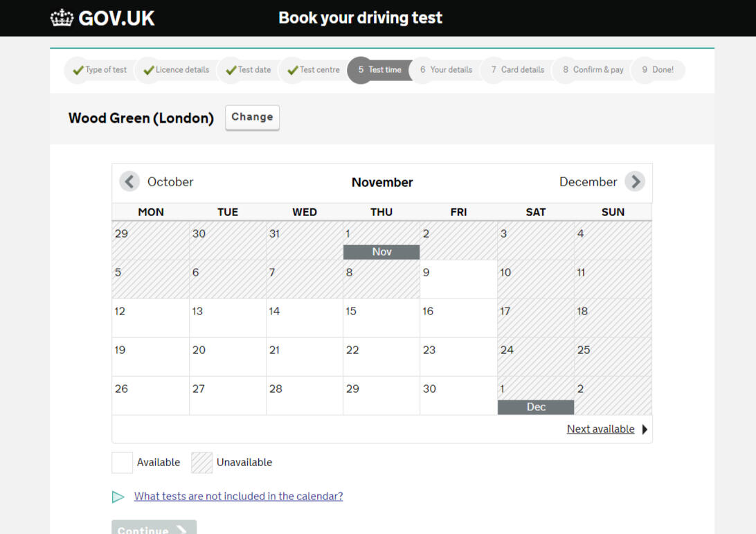Expand 'What tests are not included' triangle
This screenshot has width=756, height=534.
118,497
